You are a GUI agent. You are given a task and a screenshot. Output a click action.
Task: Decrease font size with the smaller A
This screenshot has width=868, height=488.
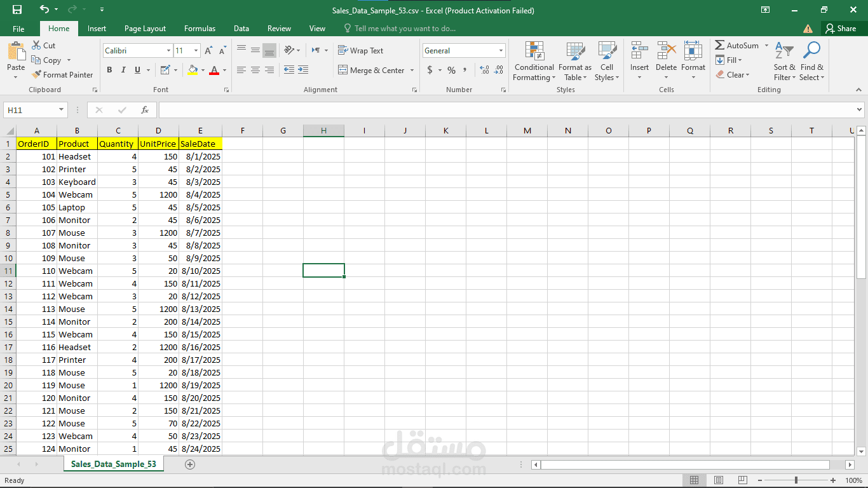[x=222, y=50]
